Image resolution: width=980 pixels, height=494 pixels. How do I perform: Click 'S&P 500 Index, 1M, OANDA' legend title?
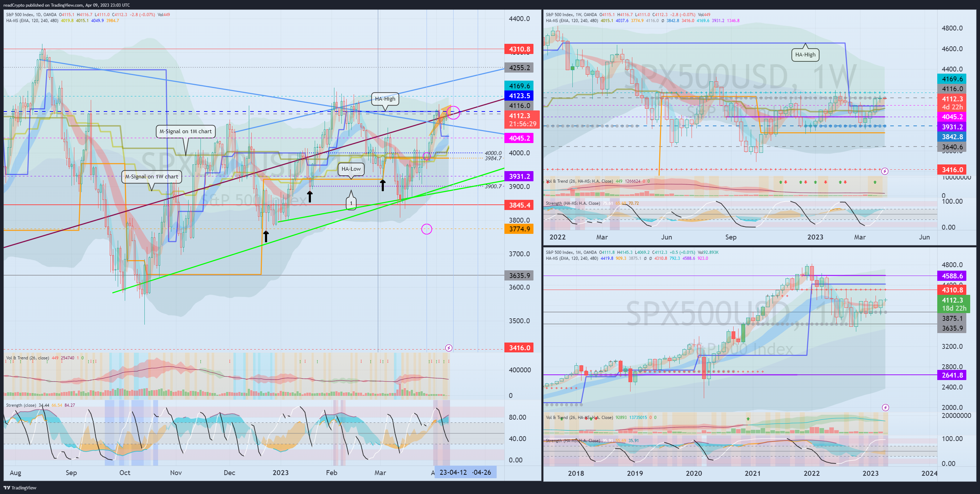tap(571, 252)
